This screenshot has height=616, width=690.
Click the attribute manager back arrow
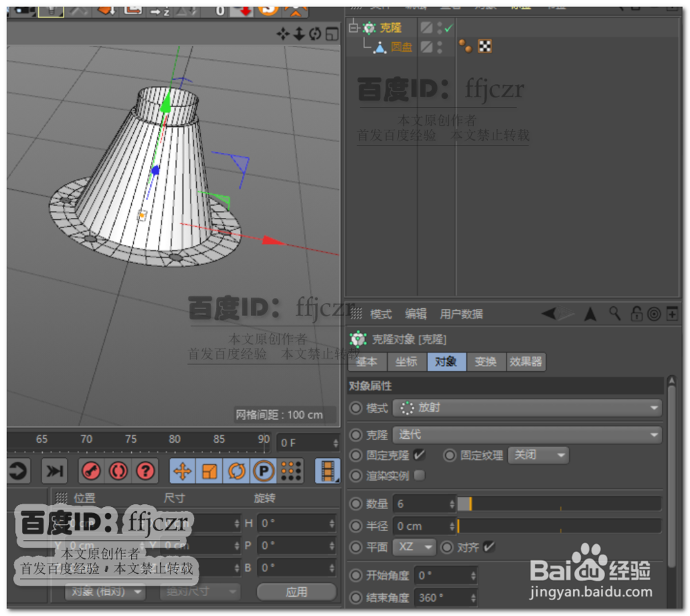(550, 314)
